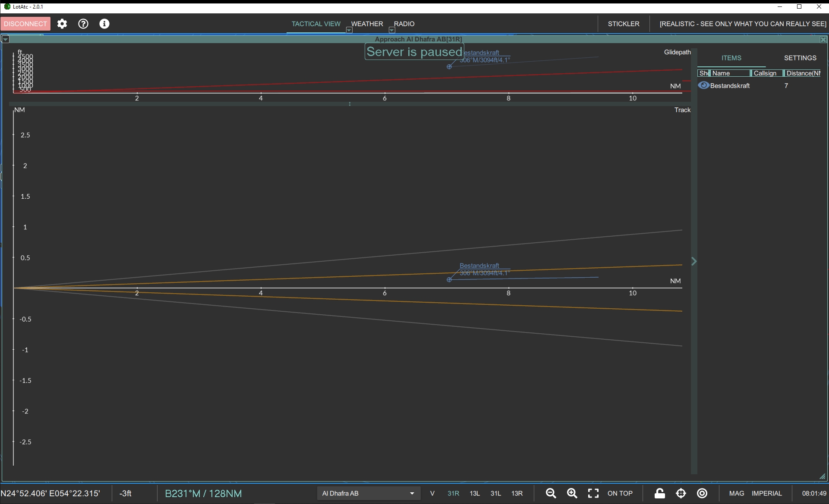The width and height of the screenshot is (829, 504).
Task: Click the splitter handle between glidepath and track
Action: [350, 104]
